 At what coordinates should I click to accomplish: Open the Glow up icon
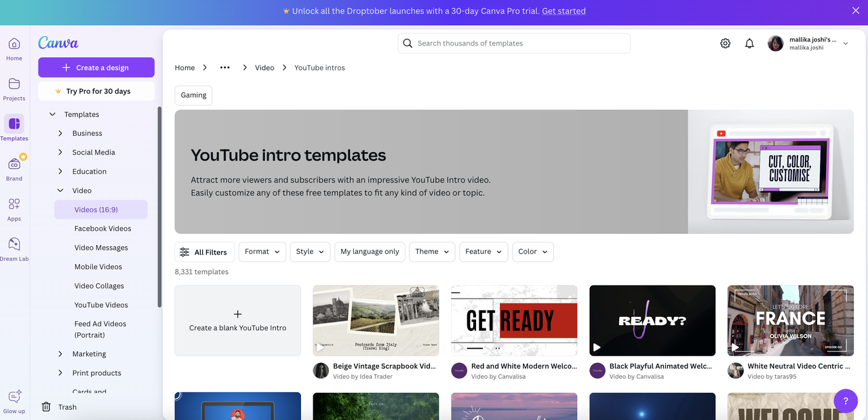point(14,397)
